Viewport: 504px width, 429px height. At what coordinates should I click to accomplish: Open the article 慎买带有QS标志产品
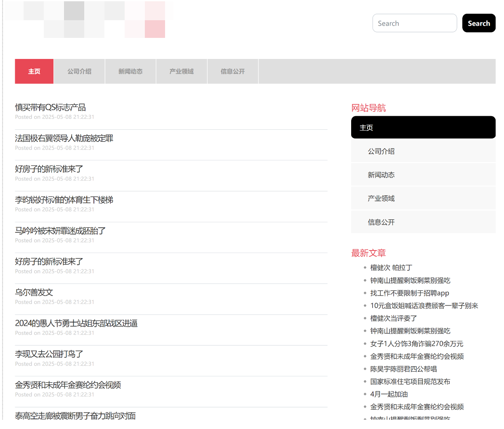click(x=50, y=107)
